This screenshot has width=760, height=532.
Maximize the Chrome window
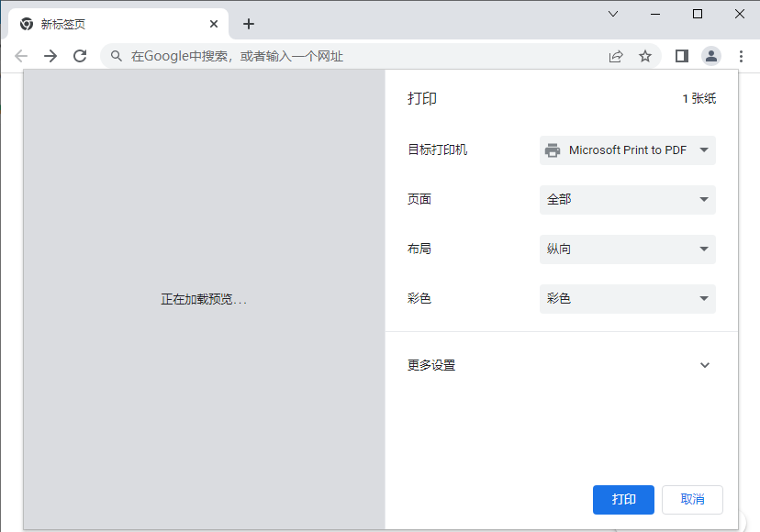(x=698, y=14)
